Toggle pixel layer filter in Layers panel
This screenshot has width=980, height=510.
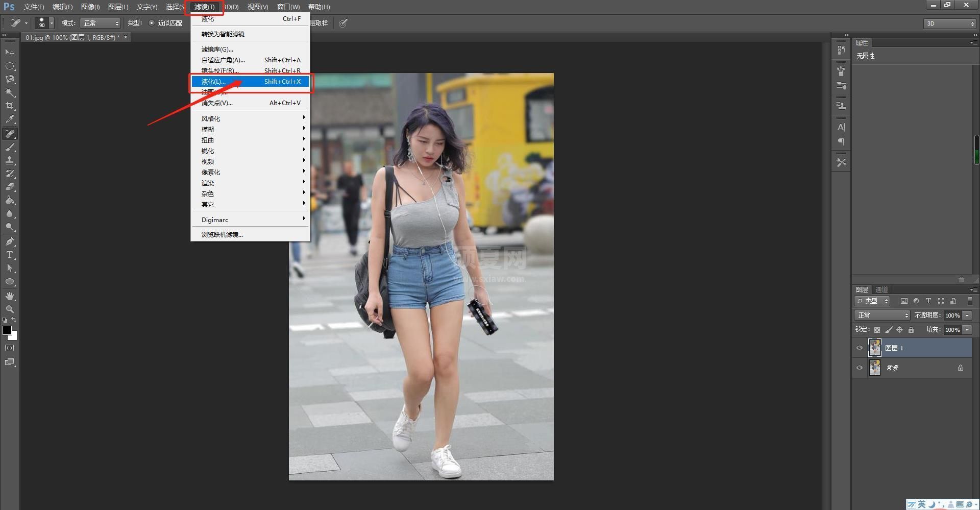904,301
